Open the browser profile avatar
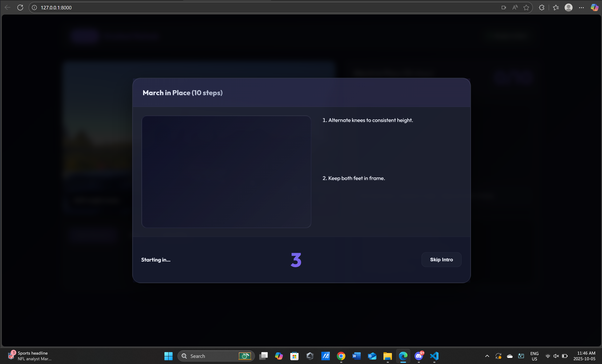Viewport: 602px width, 364px height. (569, 8)
